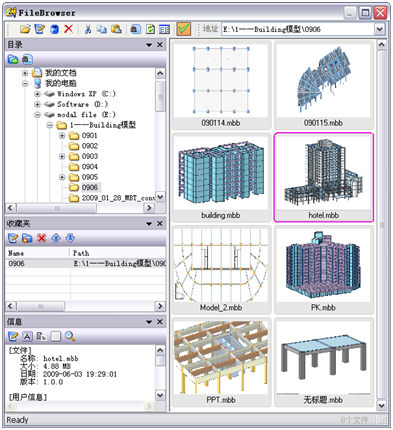The width and height of the screenshot is (393, 430).
Task: Toggle the A text button in 信息 toolbar
Action: pyautogui.click(x=27, y=336)
